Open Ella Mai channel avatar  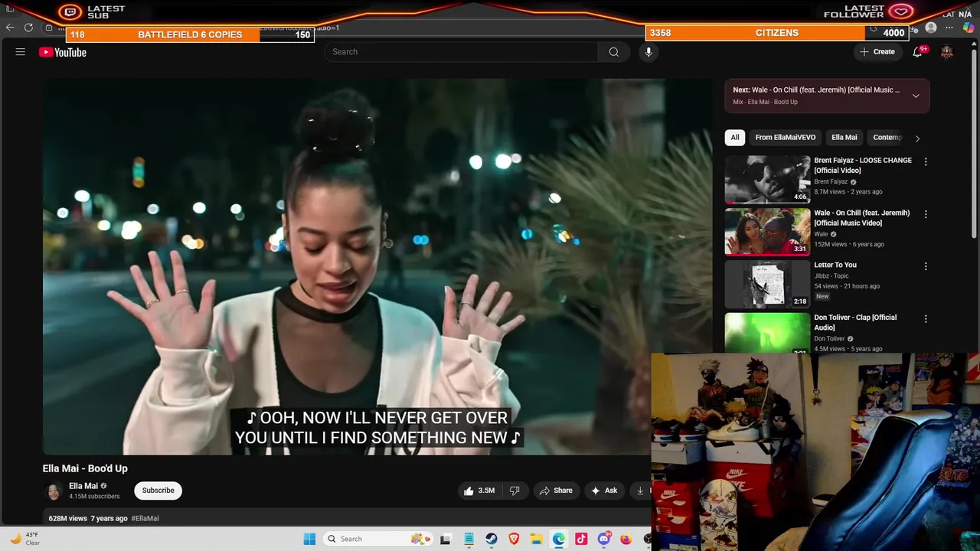[x=54, y=491]
